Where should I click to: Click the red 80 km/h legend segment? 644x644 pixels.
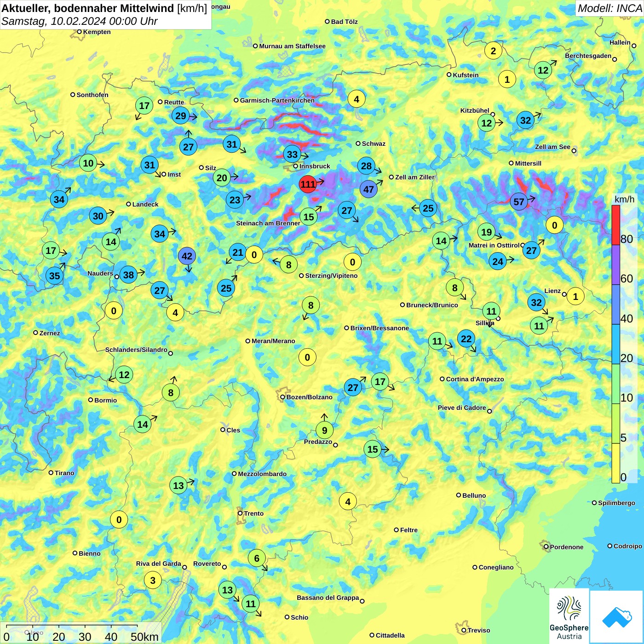pyautogui.click(x=616, y=225)
